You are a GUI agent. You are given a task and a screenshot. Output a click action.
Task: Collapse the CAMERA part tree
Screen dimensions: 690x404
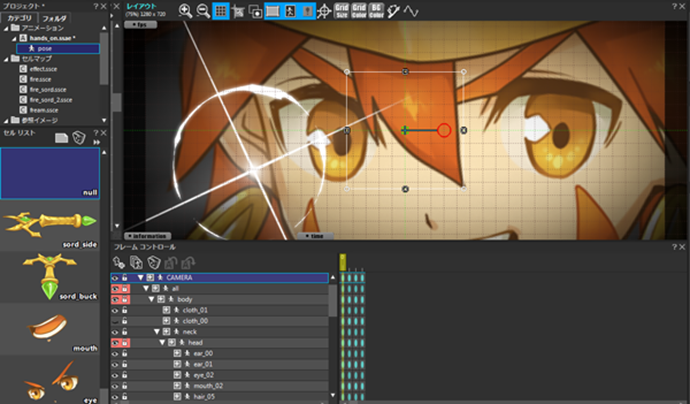[x=140, y=278]
